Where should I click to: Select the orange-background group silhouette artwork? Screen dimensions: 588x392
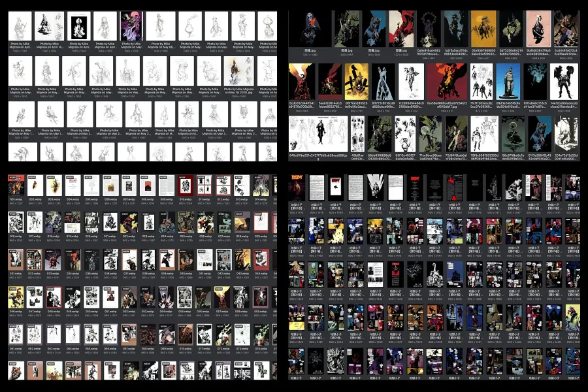484,29
